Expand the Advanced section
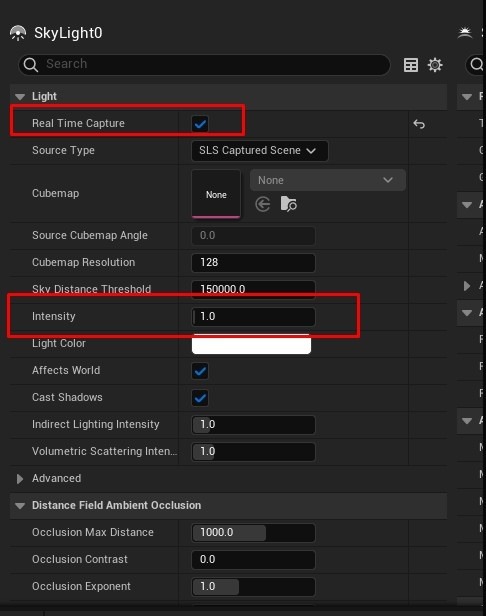The image size is (486, 616). pos(20,478)
